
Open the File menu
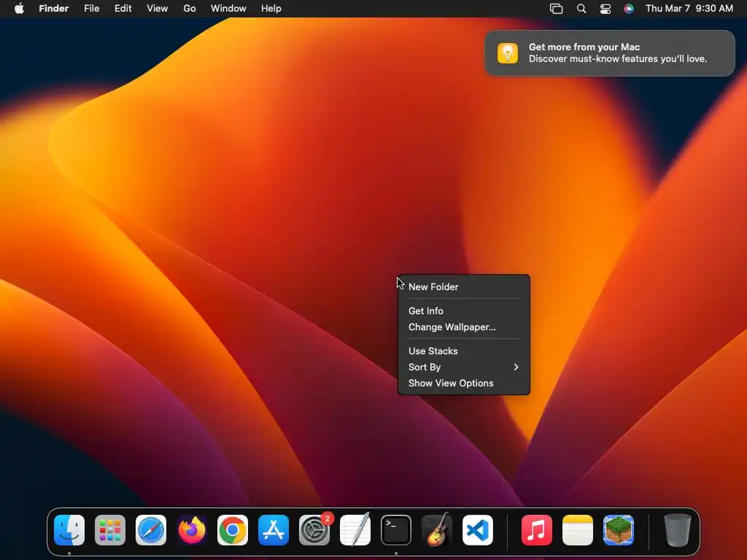click(x=91, y=9)
